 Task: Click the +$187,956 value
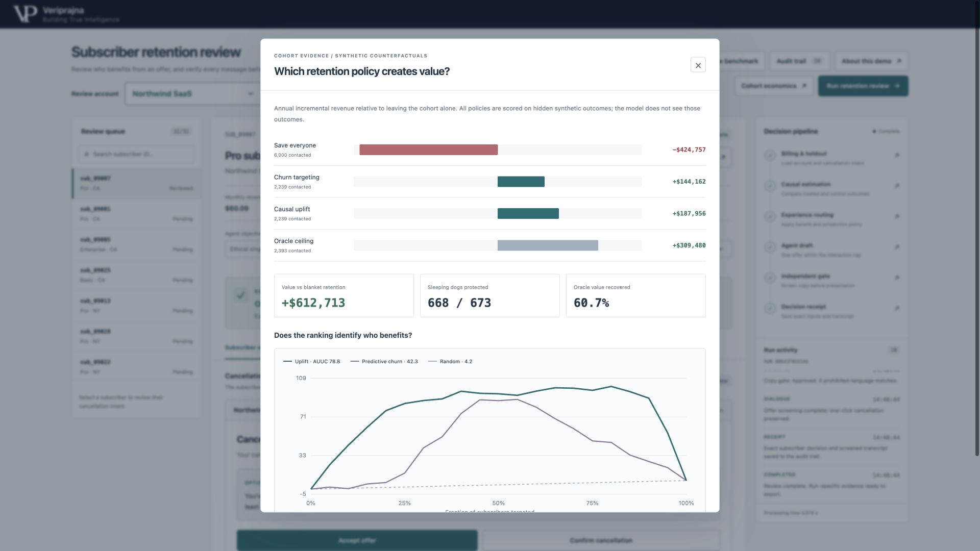point(689,213)
